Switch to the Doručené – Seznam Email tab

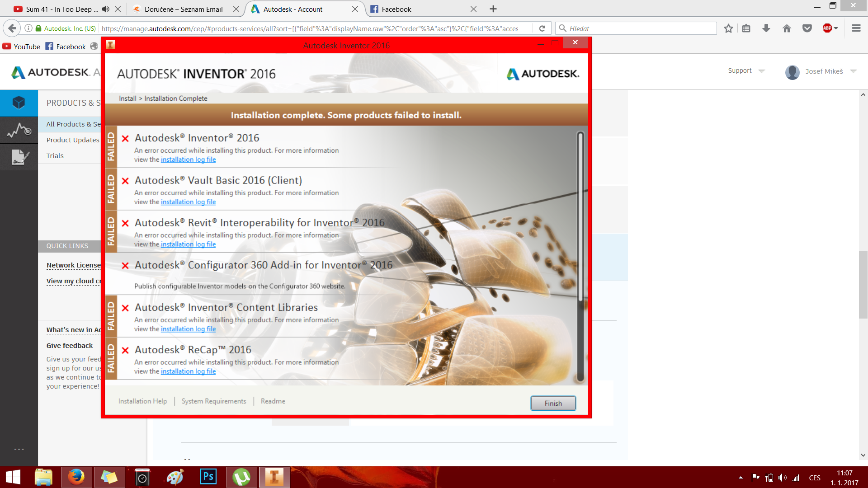coord(184,9)
